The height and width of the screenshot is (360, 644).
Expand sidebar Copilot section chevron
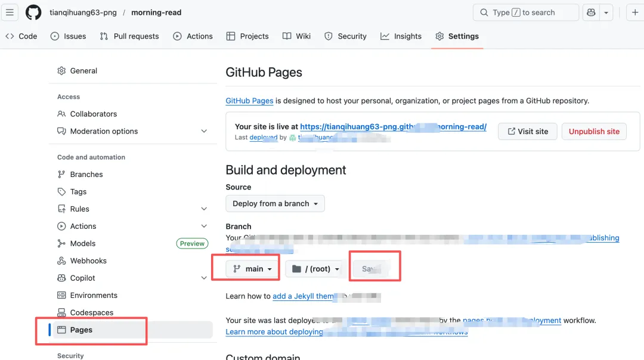[x=204, y=278]
